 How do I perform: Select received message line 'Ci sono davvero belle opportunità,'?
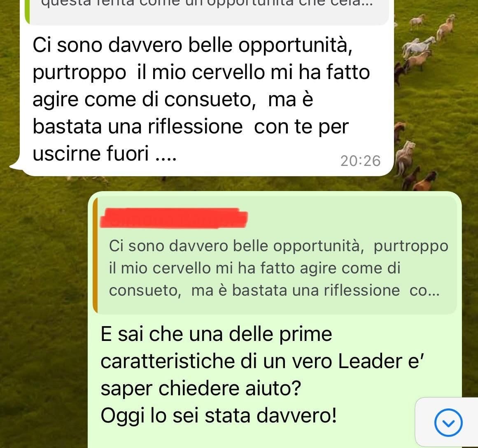(x=193, y=45)
